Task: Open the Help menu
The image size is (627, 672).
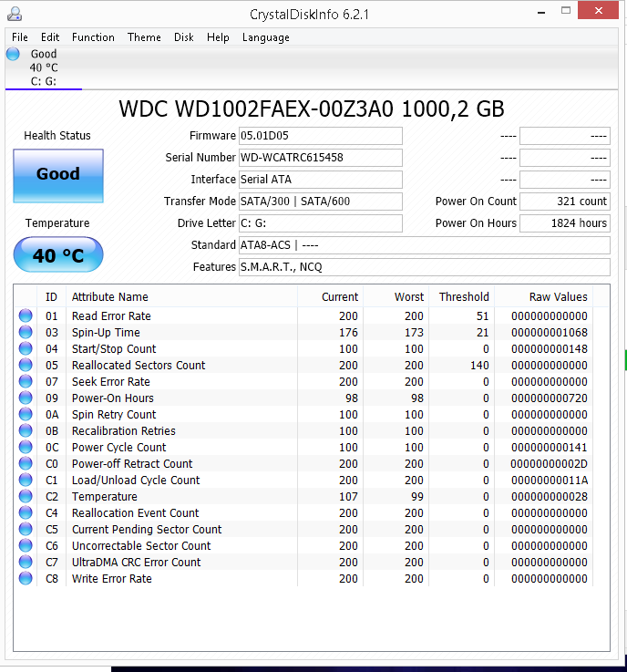Action: pos(218,37)
